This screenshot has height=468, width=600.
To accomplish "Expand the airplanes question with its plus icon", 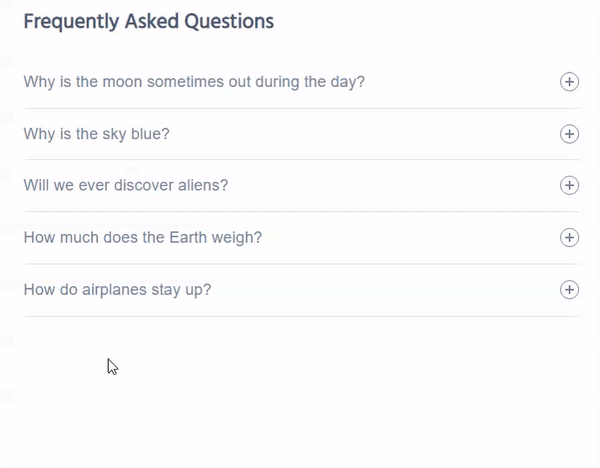I will pyautogui.click(x=569, y=289).
